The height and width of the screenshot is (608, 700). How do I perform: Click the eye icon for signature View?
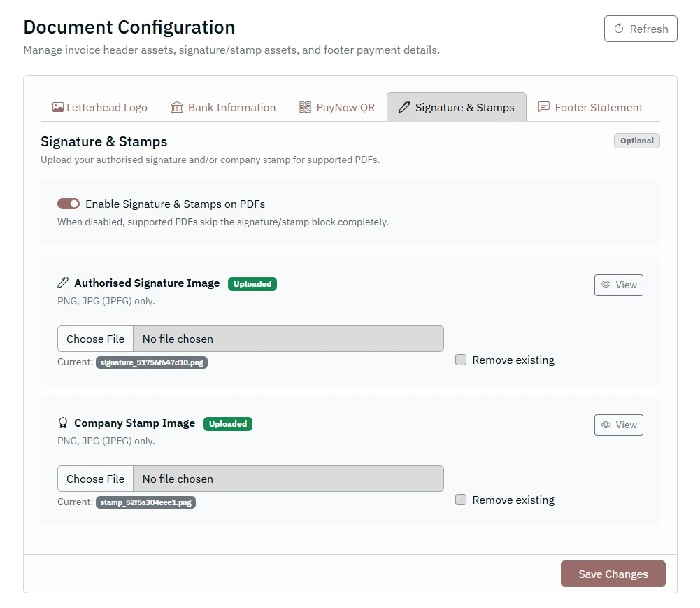pyautogui.click(x=606, y=285)
